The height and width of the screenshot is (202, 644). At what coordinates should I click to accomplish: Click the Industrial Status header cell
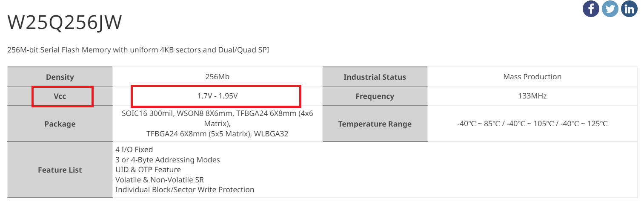click(x=375, y=77)
